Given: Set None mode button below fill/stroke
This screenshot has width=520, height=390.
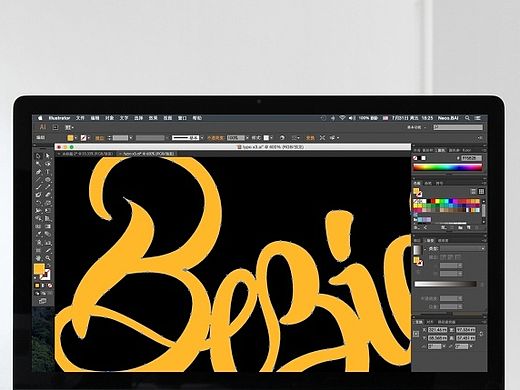Looking at the screenshot, I should tap(50, 286).
